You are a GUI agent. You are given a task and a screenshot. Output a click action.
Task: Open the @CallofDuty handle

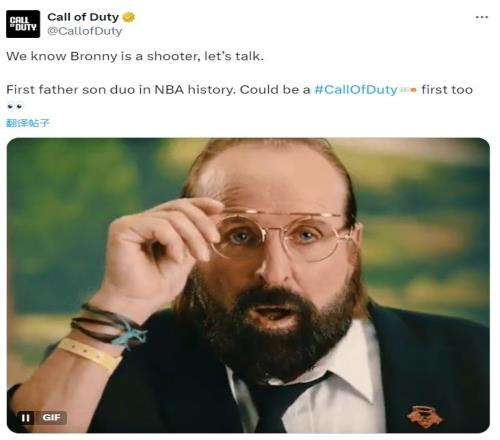pos(85,31)
